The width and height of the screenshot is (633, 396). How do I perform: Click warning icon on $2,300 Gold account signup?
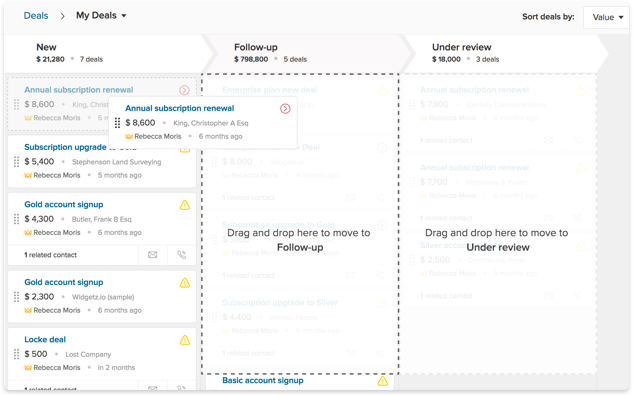pos(185,283)
